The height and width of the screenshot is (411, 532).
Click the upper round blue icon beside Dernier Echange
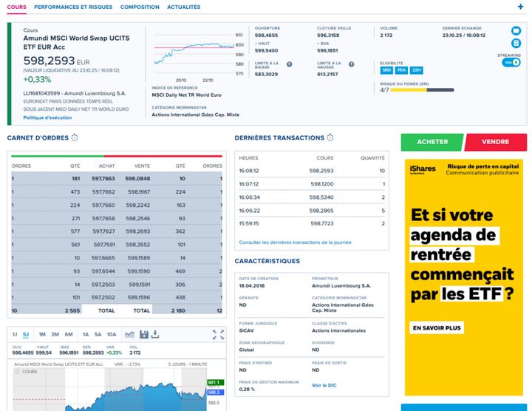(x=516, y=32)
